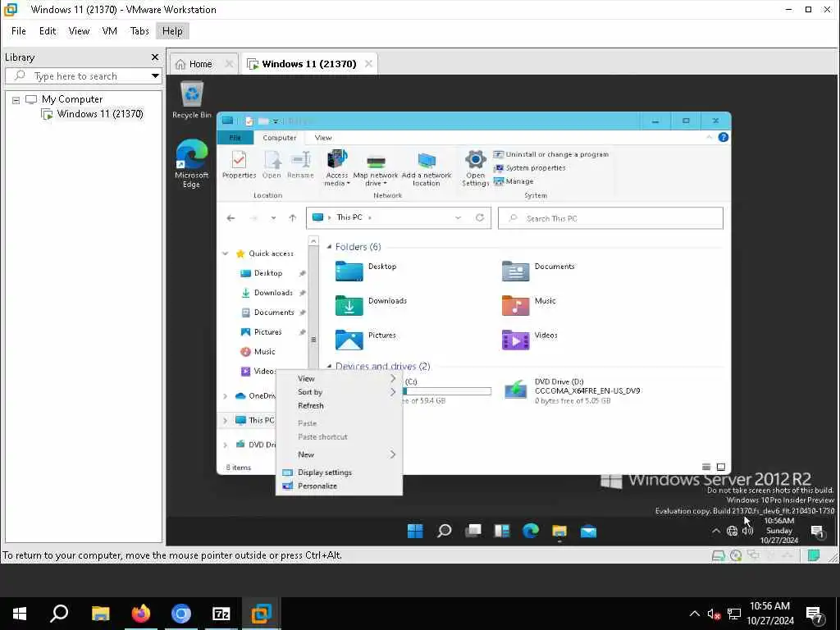Click the Search This PC field

[x=610, y=218]
